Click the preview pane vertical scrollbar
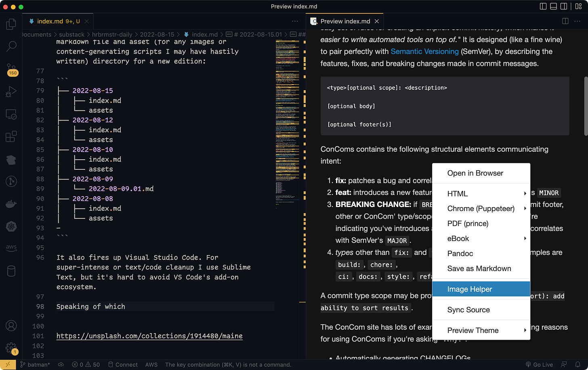Image resolution: width=588 pixels, height=370 pixels. tap(586, 106)
